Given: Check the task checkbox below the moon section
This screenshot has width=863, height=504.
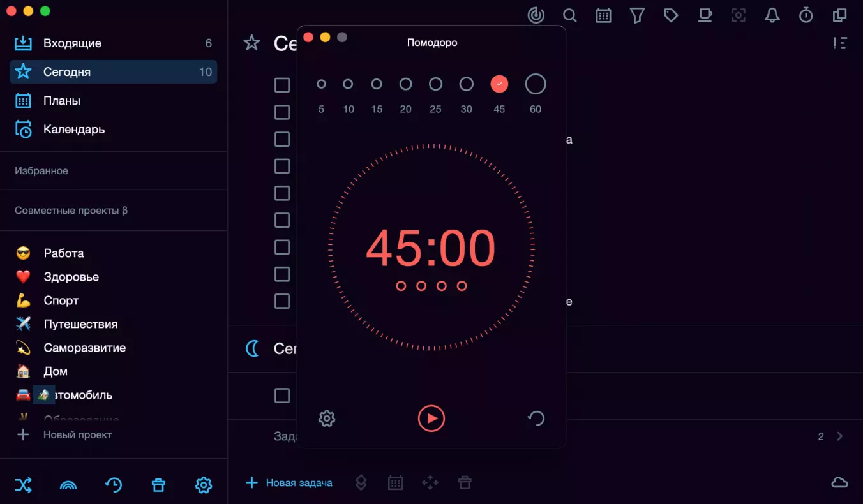Looking at the screenshot, I should click(282, 396).
